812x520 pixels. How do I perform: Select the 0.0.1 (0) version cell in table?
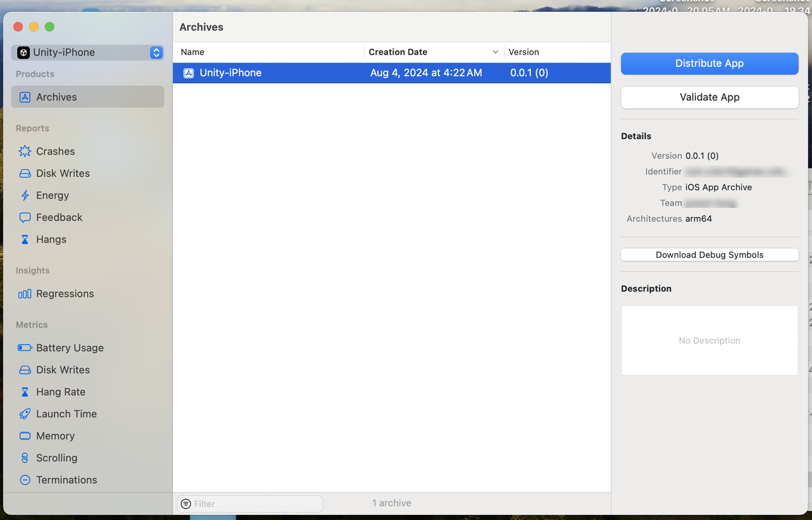(x=529, y=73)
